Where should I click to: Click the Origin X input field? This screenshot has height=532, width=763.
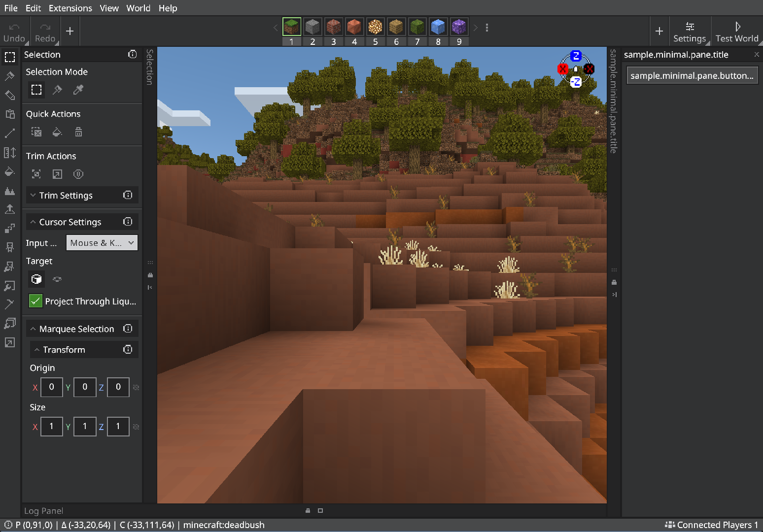pos(51,387)
